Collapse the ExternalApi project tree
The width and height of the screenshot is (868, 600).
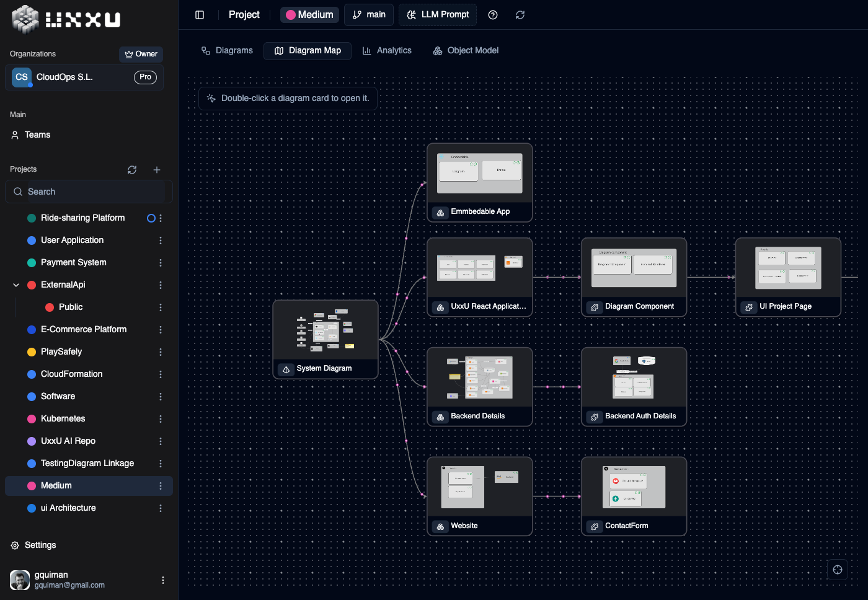tap(16, 285)
